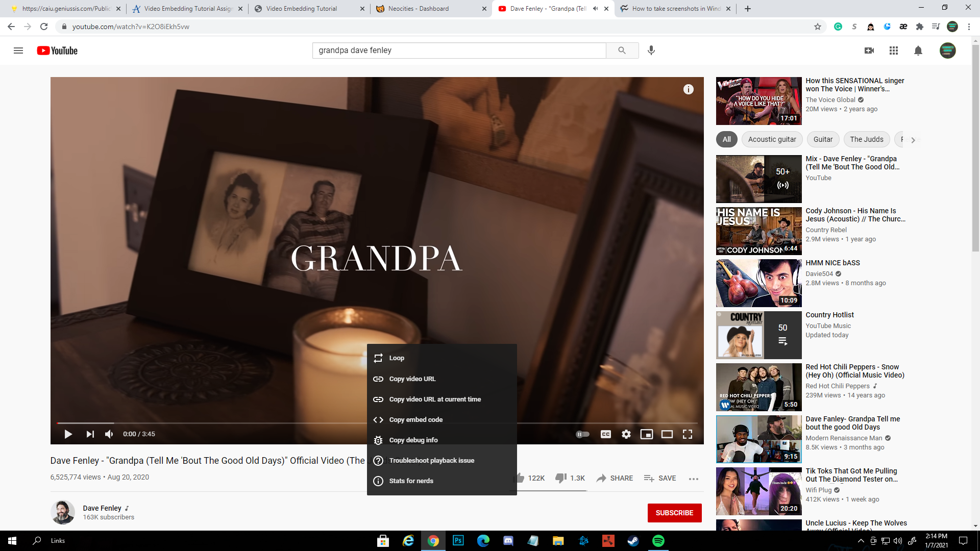980x551 pixels.
Task: Click the SHARE button
Action: 615,478
